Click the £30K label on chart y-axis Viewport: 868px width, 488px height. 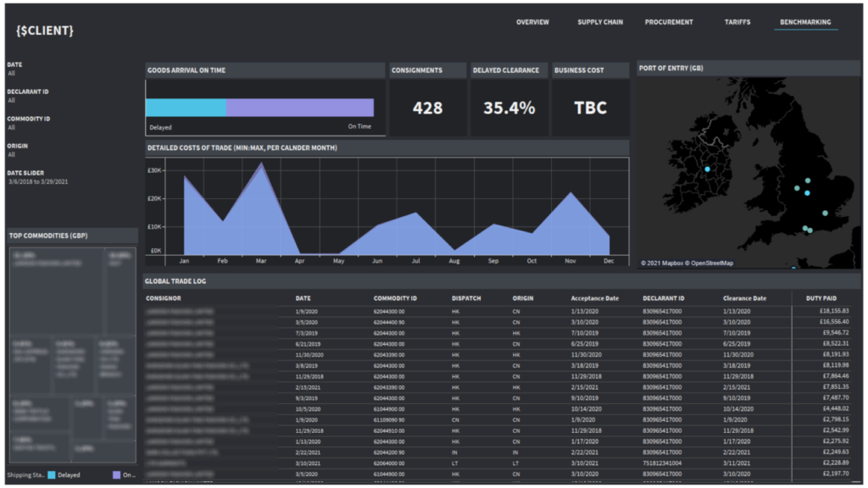(x=154, y=170)
